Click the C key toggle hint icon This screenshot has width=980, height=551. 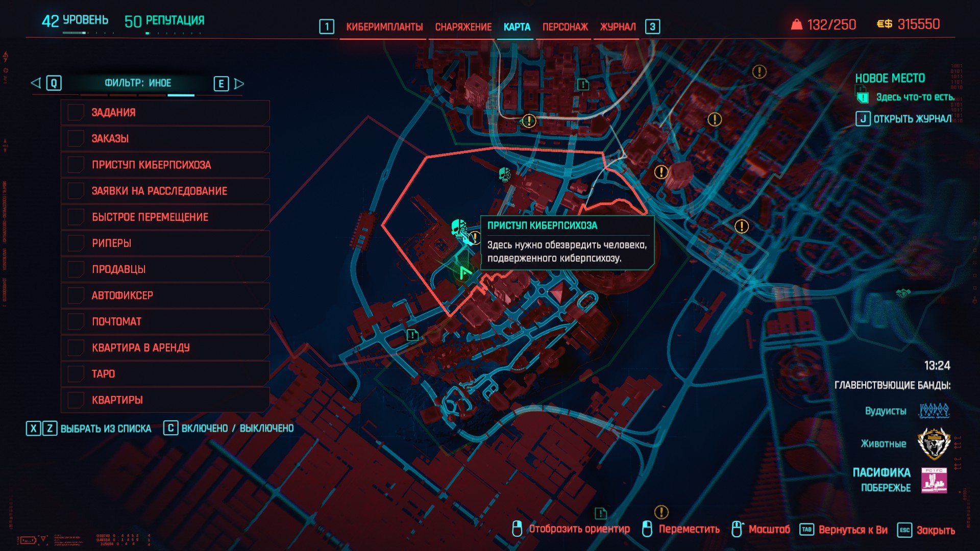(170, 428)
